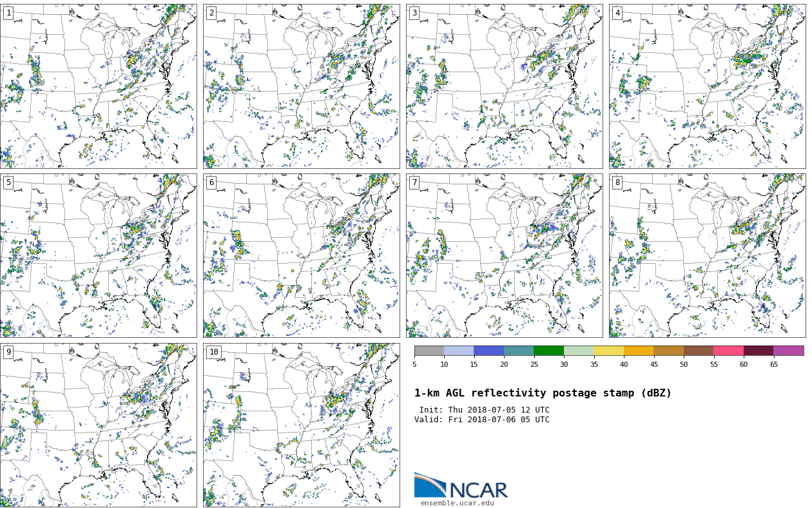Image resolution: width=812 pixels, height=508 pixels.
Task: Click the ensemble.ucar.edu text
Action: (458, 503)
